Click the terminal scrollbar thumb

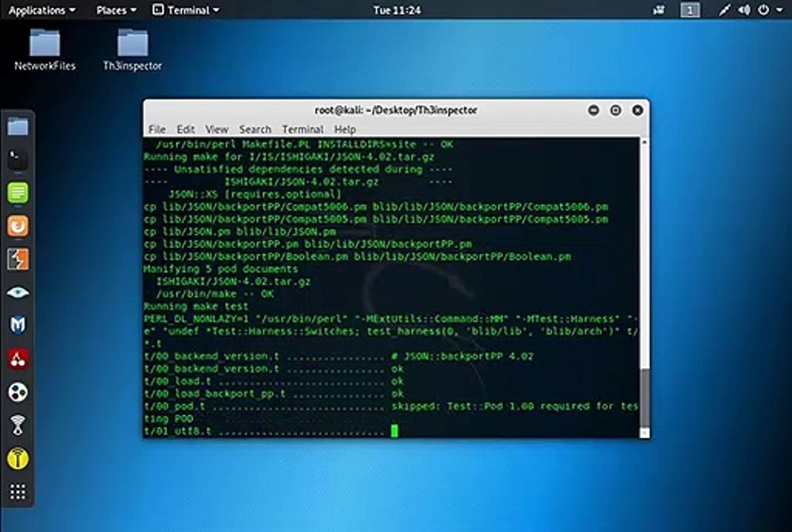click(645, 398)
